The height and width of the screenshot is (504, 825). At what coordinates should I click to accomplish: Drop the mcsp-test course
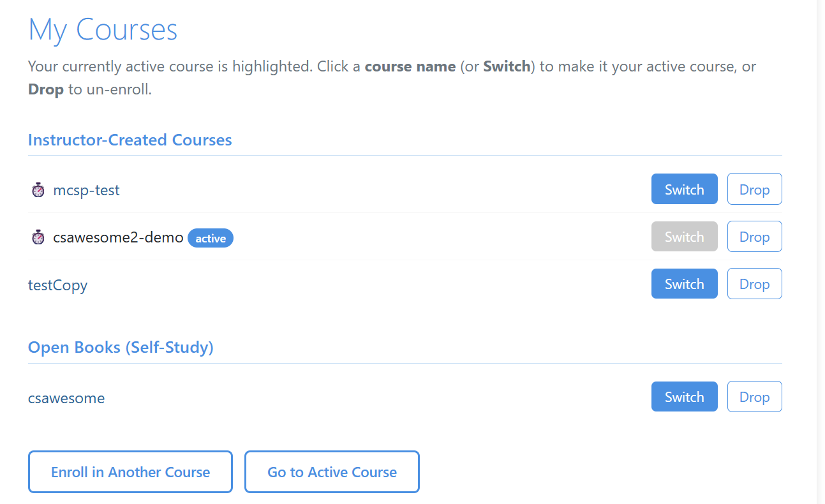coord(754,189)
